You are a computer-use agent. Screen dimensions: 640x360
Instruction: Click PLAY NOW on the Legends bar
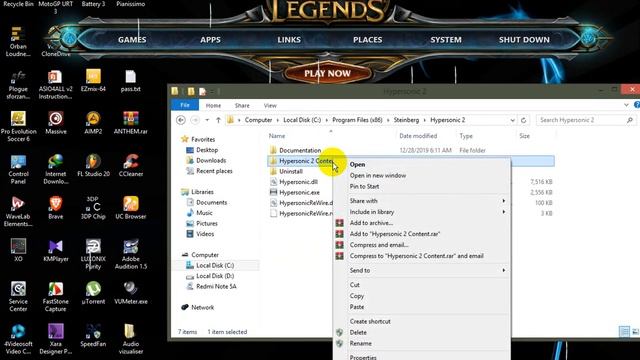(327, 73)
